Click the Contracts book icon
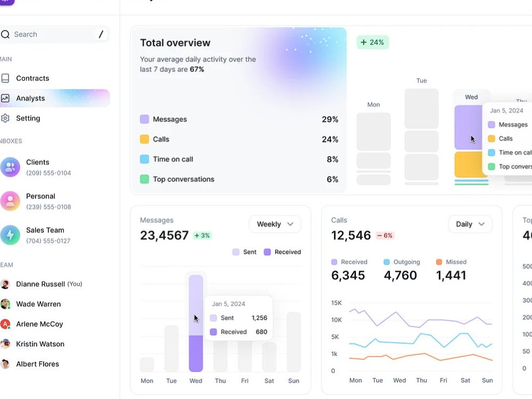532x399 pixels. coord(5,78)
